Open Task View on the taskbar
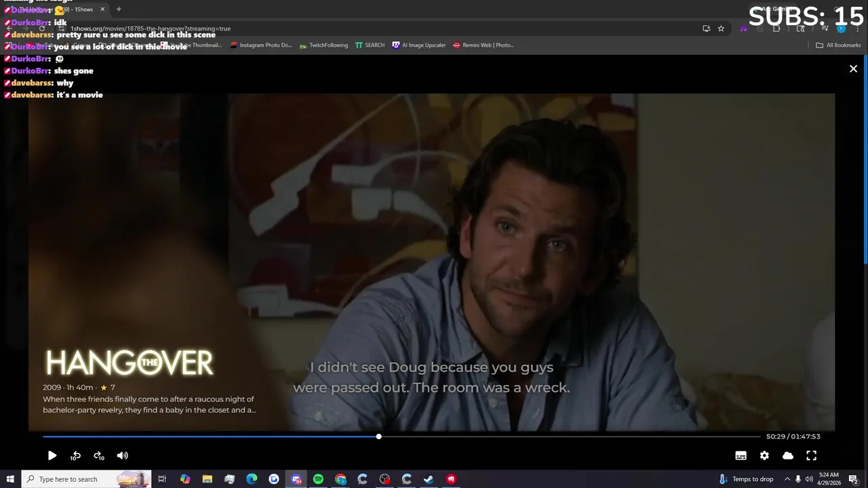868x488 pixels. [x=162, y=479]
